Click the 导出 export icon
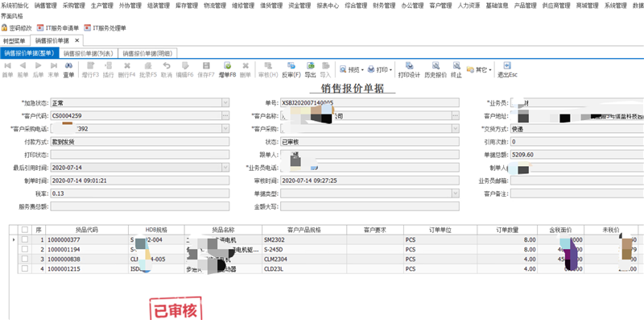The image size is (644, 320). click(x=311, y=66)
